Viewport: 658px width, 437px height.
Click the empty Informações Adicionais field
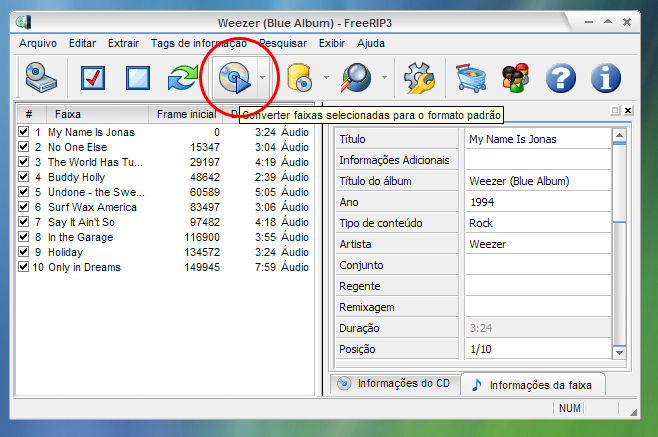(x=538, y=160)
